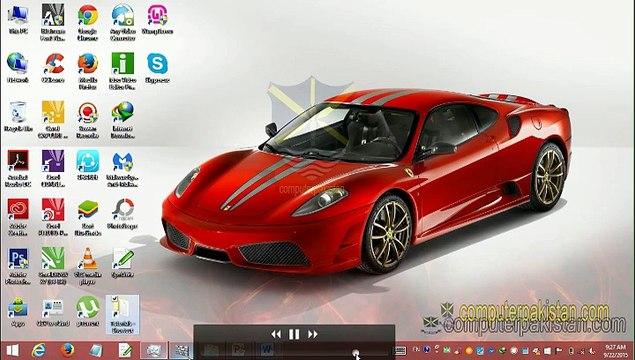Open the Recycle Bin icon
The image size is (635, 360).
(x=18, y=117)
